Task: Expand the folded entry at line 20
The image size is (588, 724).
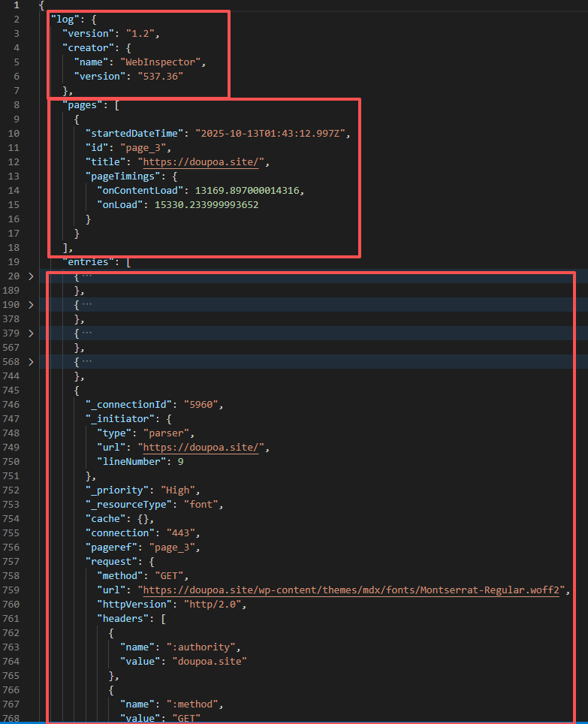Action: (31, 276)
